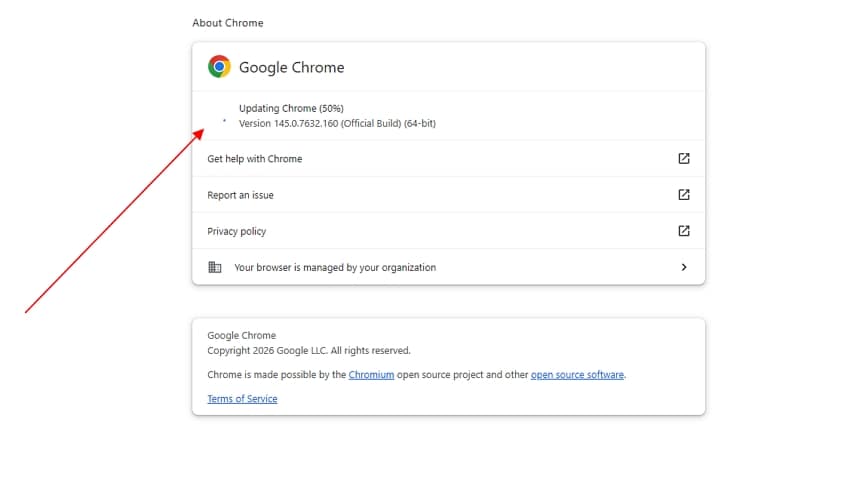Click the Copyright 2026 Google LLC text
The image size is (850, 498).
tap(308, 351)
